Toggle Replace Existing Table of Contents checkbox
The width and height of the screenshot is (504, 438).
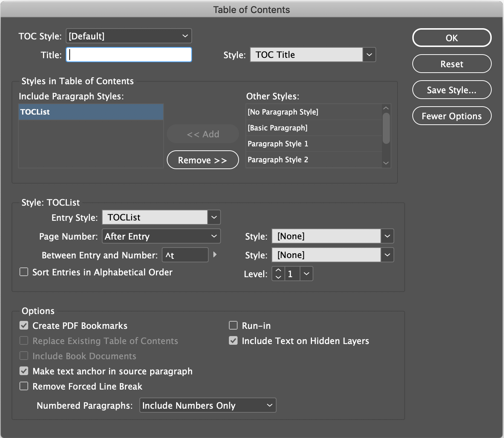[x=24, y=341]
